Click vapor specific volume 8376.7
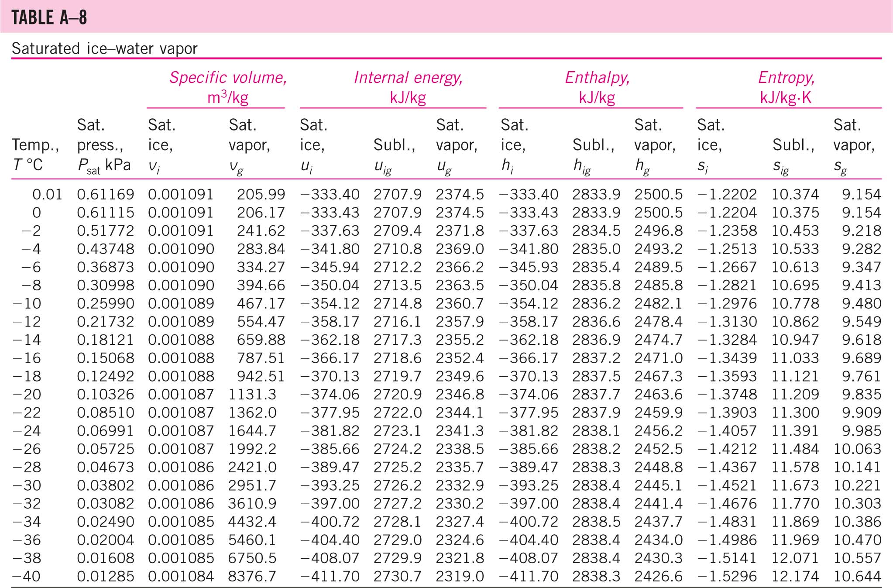The width and height of the screenshot is (893, 588). click(252, 576)
